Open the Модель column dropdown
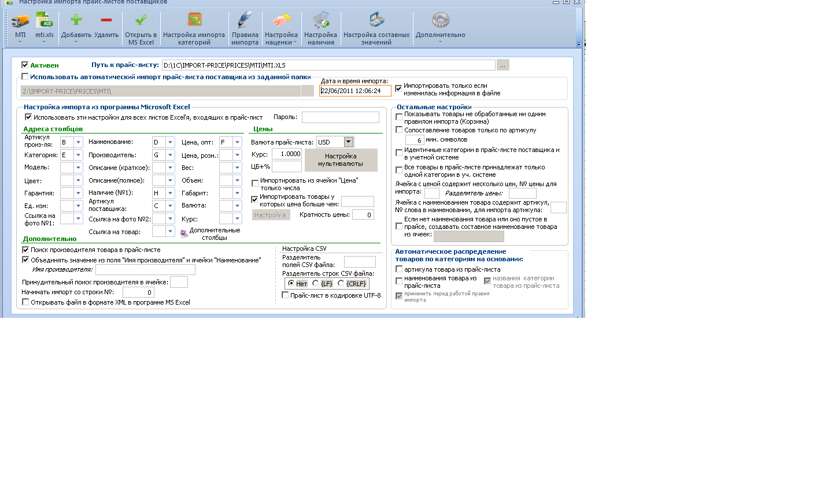This screenshot has width=835, height=504. (78, 168)
